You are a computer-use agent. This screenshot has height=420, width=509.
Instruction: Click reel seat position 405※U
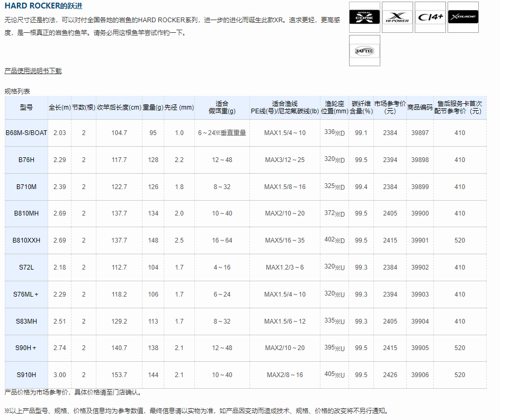(x=334, y=374)
